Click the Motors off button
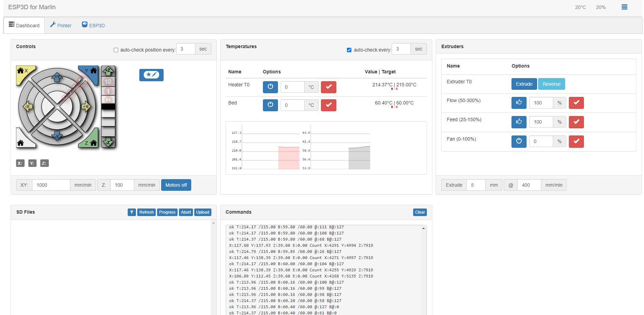The image size is (644, 315). coord(176,185)
